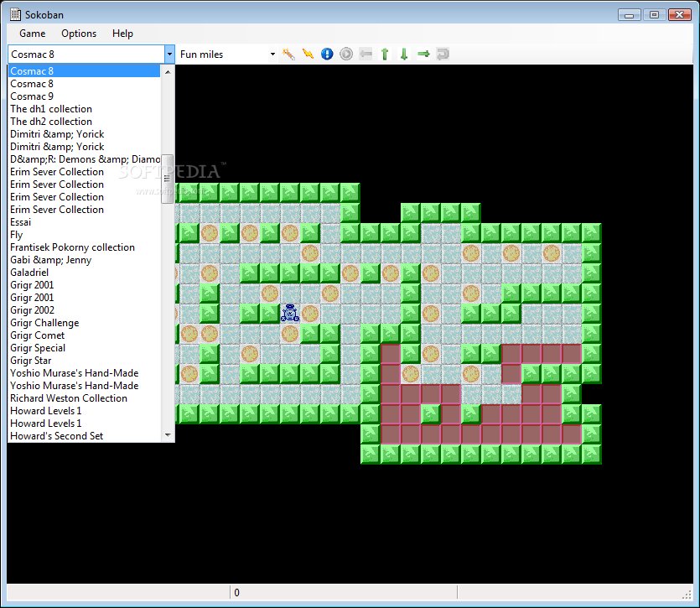Choose The dh2 collection

tap(84, 122)
